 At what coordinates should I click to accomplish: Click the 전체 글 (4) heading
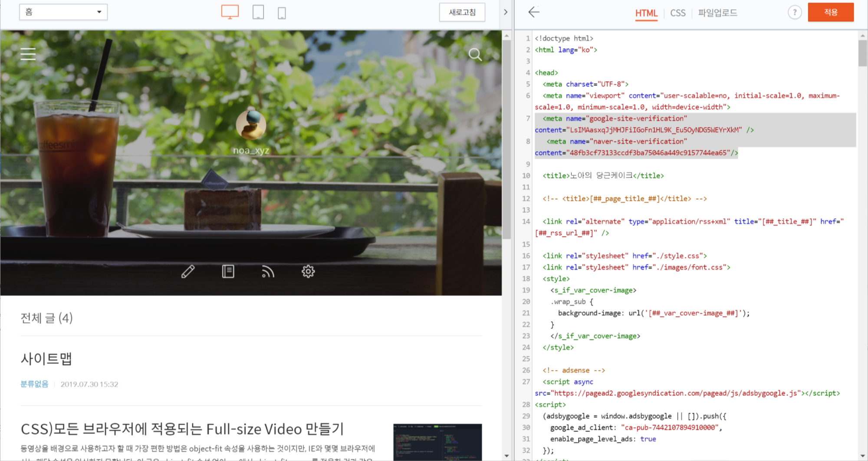(46, 318)
